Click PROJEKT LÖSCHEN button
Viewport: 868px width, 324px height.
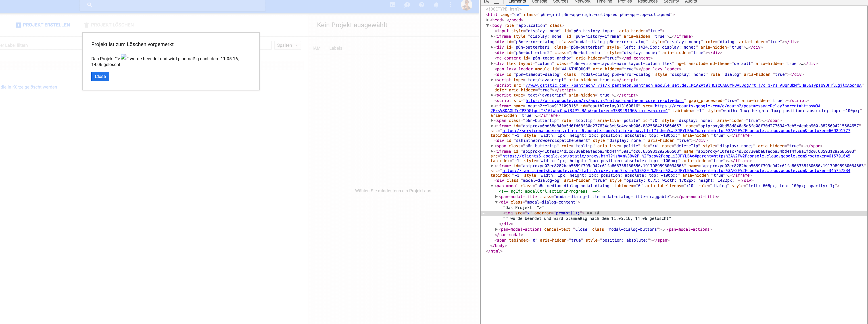[109, 25]
